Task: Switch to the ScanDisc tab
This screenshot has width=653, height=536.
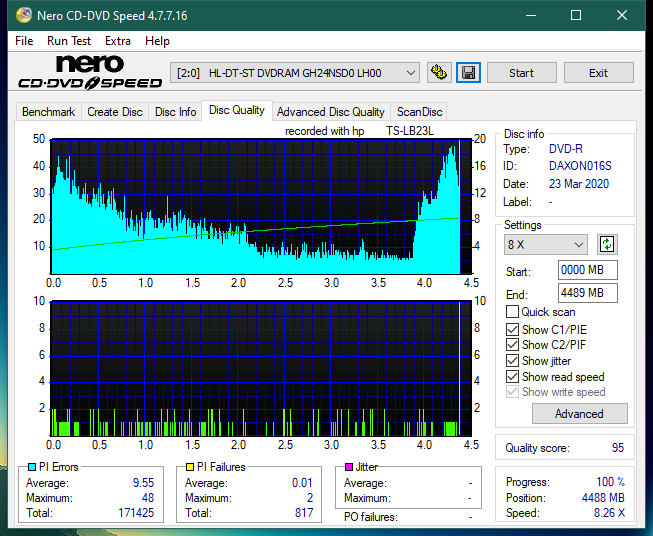Action: (x=419, y=112)
